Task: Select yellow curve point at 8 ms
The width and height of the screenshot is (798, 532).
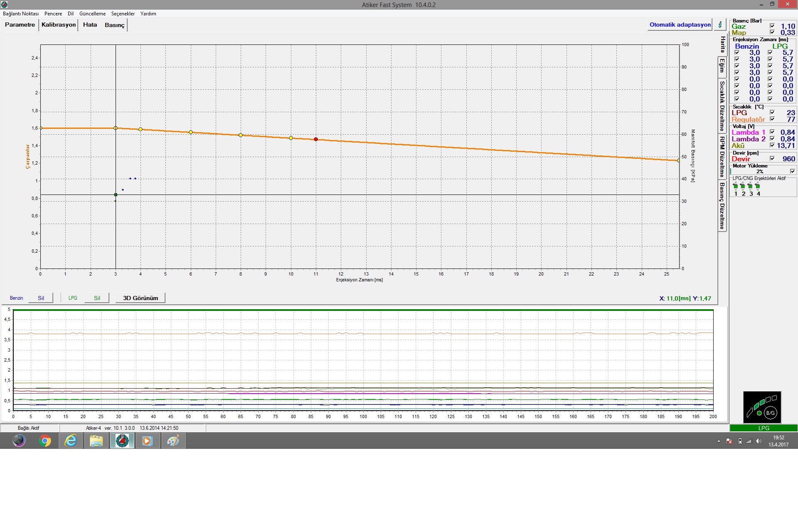Action: click(x=241, y=135)
